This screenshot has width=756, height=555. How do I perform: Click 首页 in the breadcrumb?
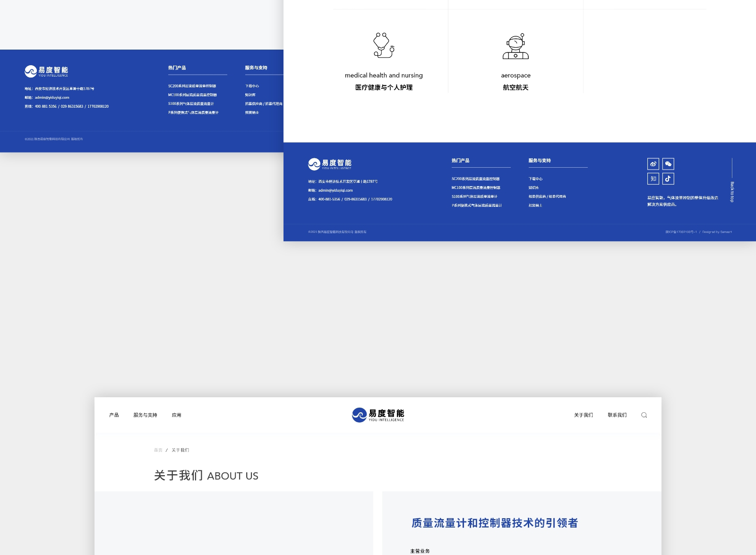(158, 450)
